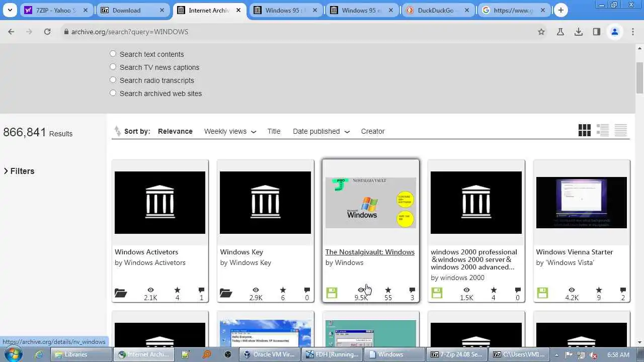Sort results by Relevance
Image resolution: width=644 pixels, height=362 pixels.
[175, 131]
